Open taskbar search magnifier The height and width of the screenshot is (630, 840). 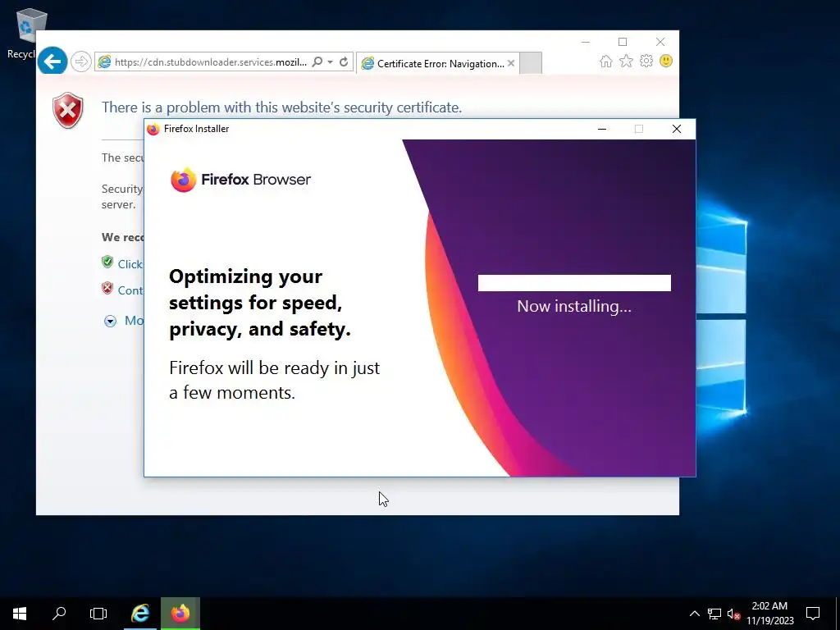tap(59, 614)
